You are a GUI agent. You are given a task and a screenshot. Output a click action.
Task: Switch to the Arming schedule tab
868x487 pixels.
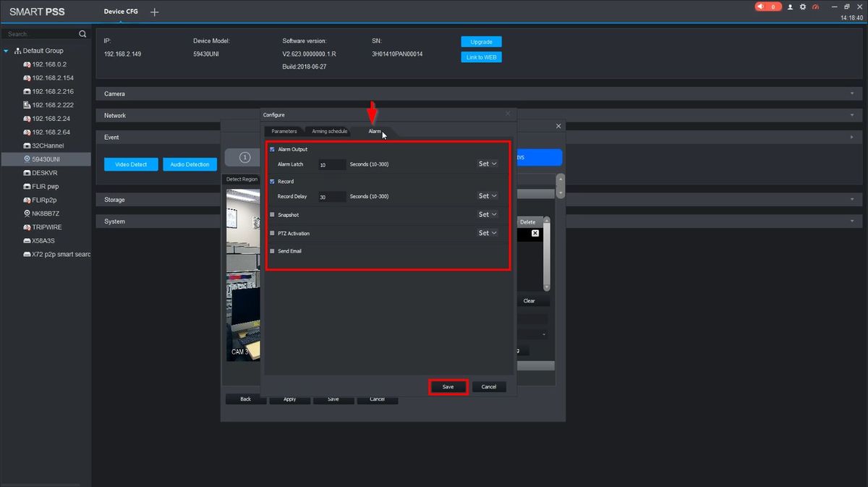(x=329, y=132)
